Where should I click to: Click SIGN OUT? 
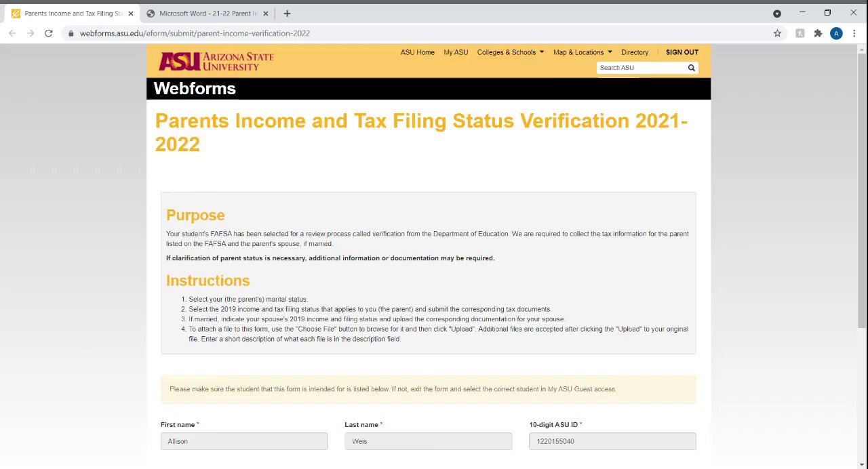[682, 52]
